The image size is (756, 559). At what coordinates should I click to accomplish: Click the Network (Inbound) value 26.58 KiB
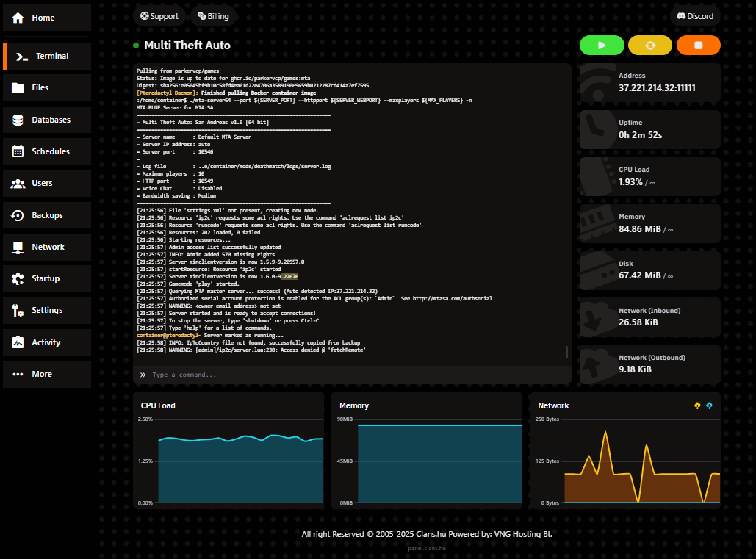click(638, 322)
